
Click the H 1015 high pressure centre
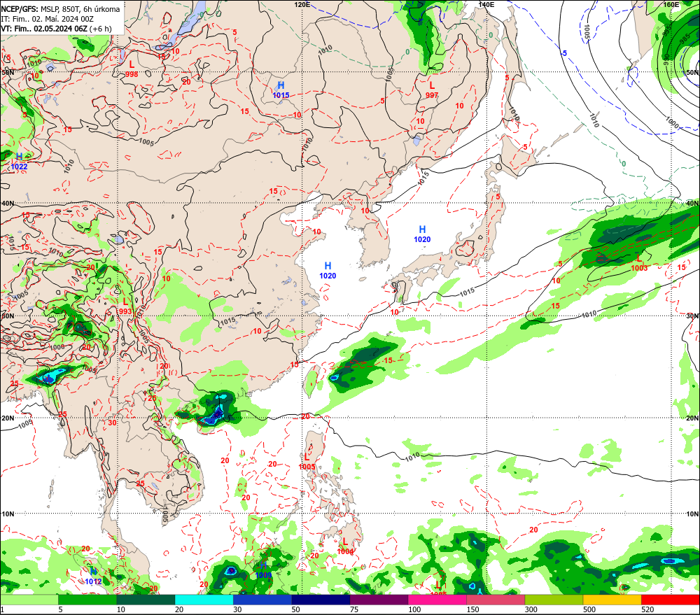[x=281, y=90]
